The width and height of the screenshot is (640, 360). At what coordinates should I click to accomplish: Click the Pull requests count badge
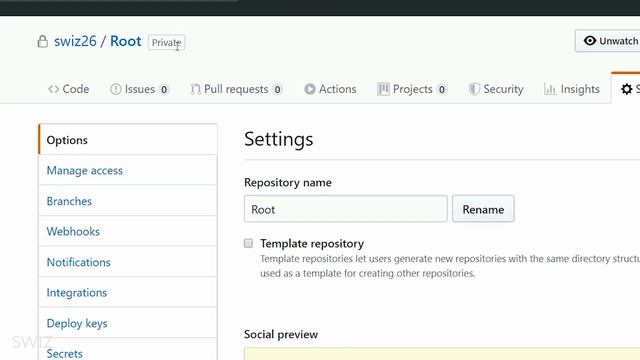[x=277, y=89]
